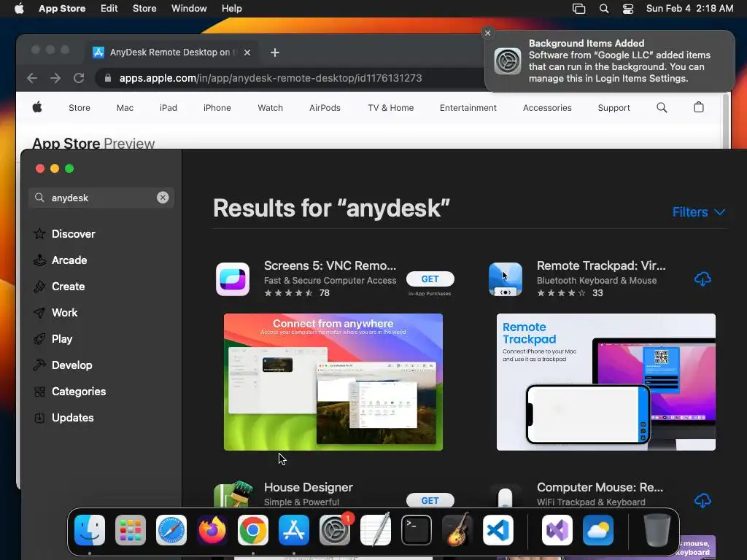This screenshot has width=747, height=560.
Task: Reload the page in Chrome
Action: (x=79, y=78)
